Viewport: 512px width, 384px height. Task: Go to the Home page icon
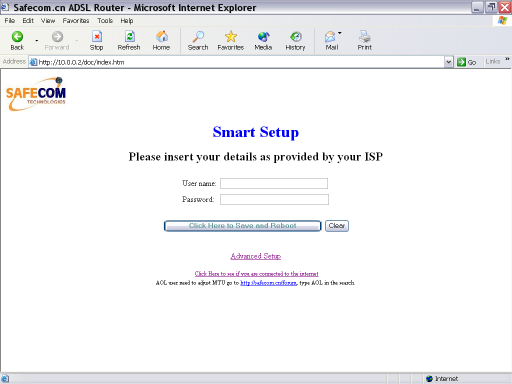point(162,36)
